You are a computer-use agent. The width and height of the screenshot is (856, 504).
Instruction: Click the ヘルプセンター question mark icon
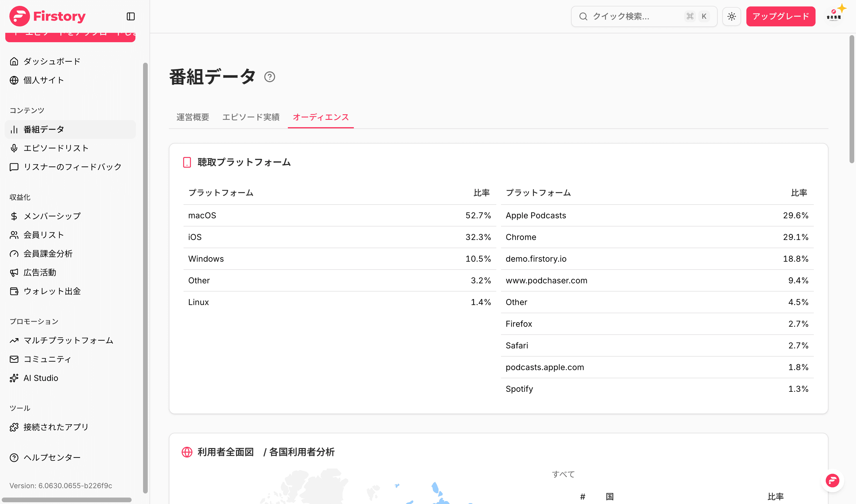[x=14, y=458]
